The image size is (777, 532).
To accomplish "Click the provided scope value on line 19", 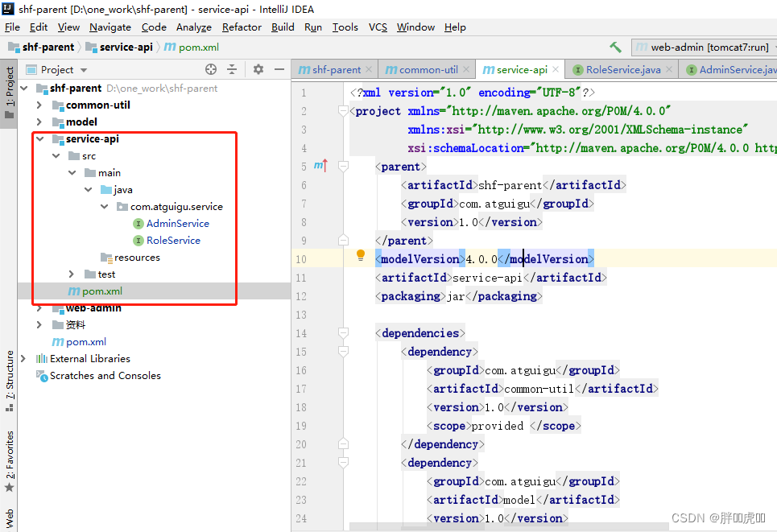I will pos(498,426).
